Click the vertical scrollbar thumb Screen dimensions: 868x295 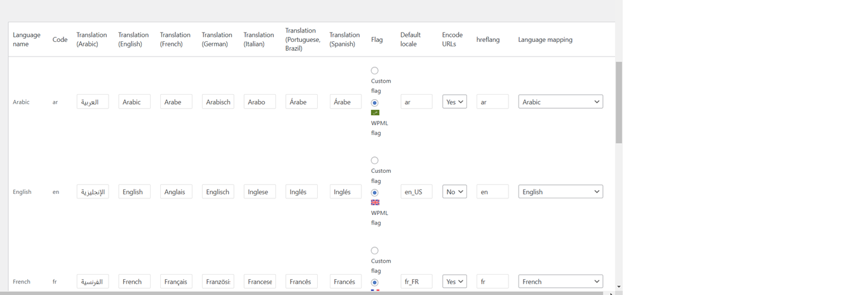point(619,102)
